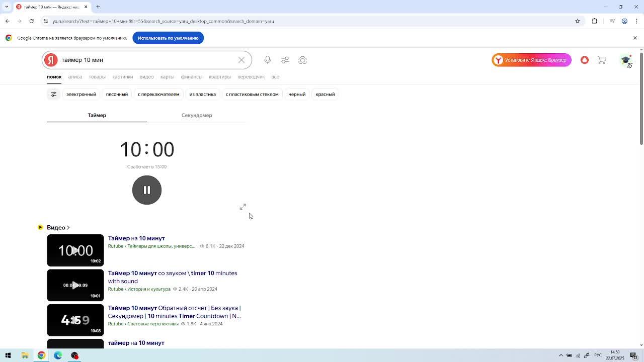Apply the 'из пластика' filter chip
The width and height of the screenshot is (644, 362).
point(202,94)
